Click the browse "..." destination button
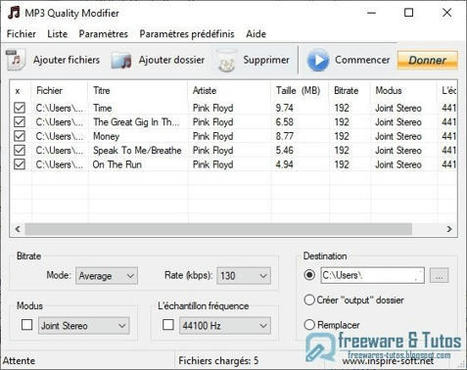 point(439,275)
